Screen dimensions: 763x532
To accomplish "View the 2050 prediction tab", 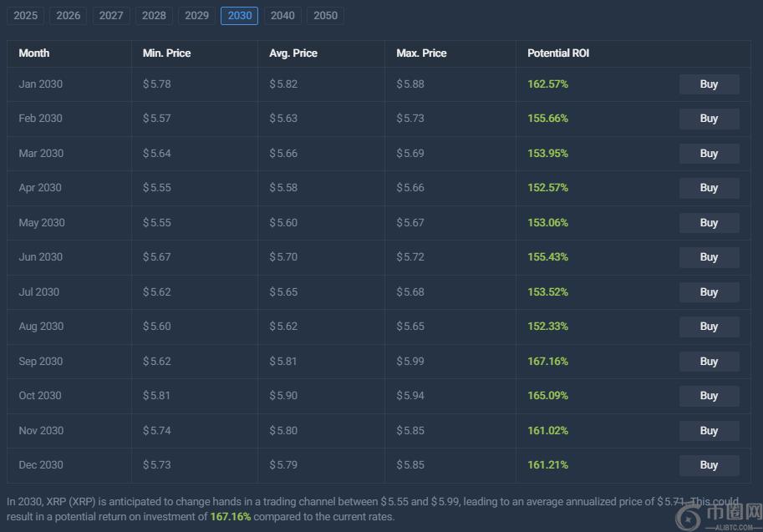I will (x=325, y=16).
